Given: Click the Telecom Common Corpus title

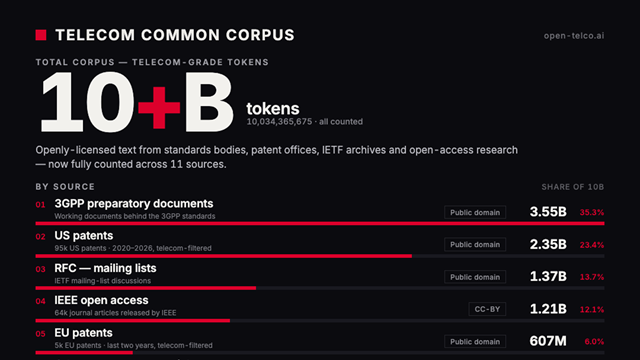Looking at the screenshot, I should point(175,35).
